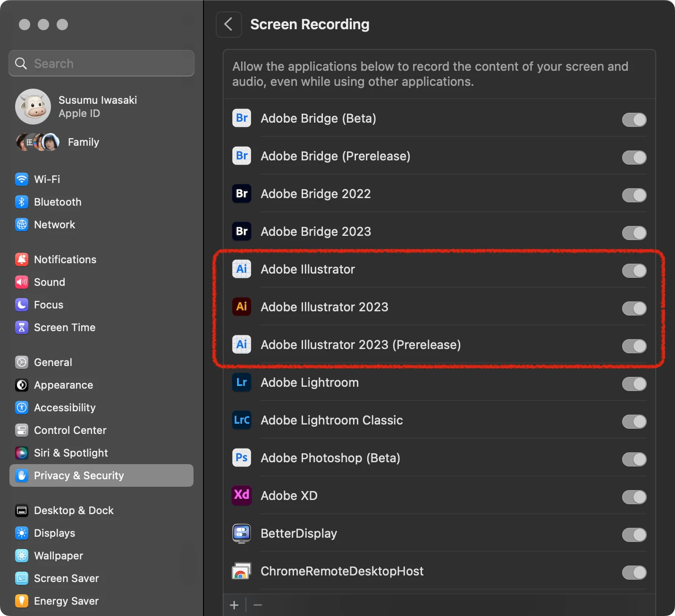
Task: Toggle the Adobe XD switch
Action: pos(634,497)
